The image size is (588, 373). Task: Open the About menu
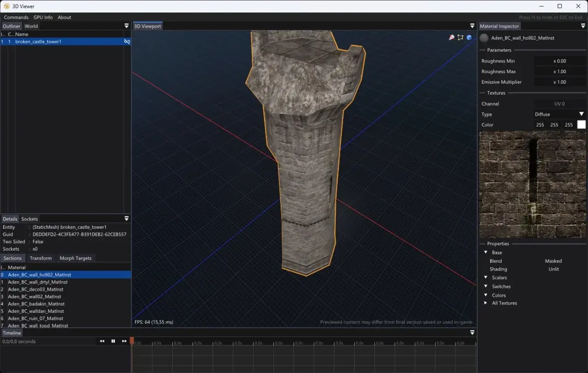point(64,17)
